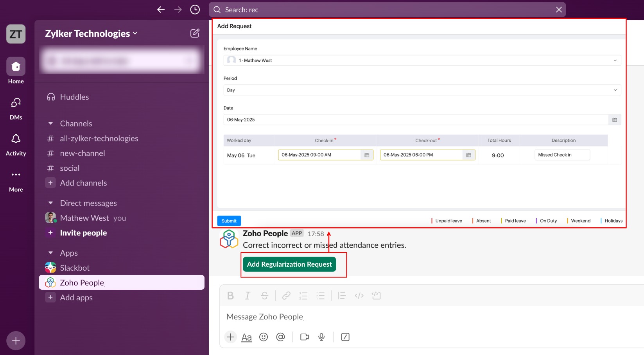The width and height of the screenshot is (644, 355).
Task: Toggle bulleted list
Action: coord(321,296)
